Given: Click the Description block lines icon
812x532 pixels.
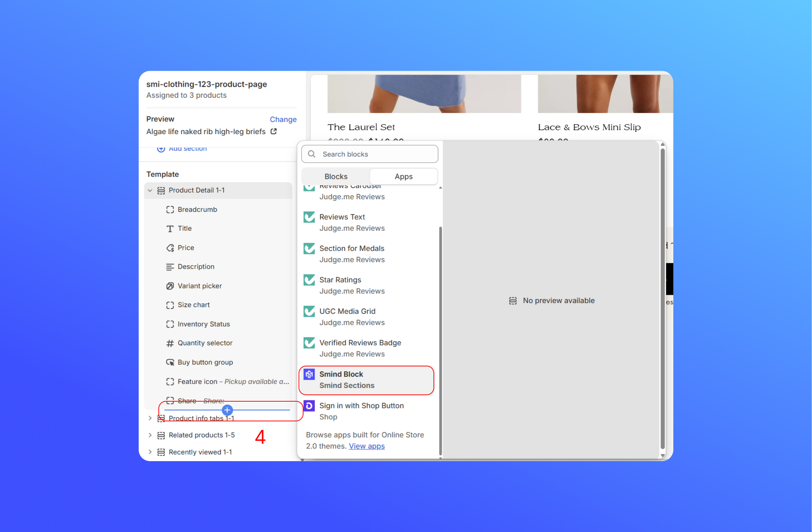Looking at the screenshot, I should click(170, 267).
